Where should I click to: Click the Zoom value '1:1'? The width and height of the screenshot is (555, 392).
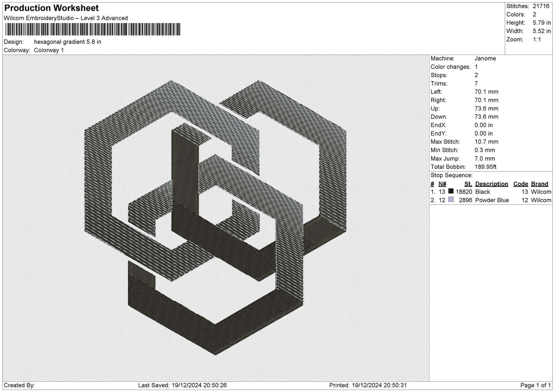[537, 39]
